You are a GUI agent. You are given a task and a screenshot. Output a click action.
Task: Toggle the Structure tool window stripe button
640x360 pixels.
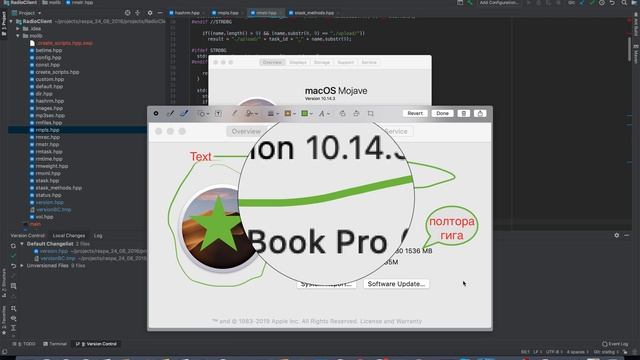pyautogui.click(x=4, y=282)
